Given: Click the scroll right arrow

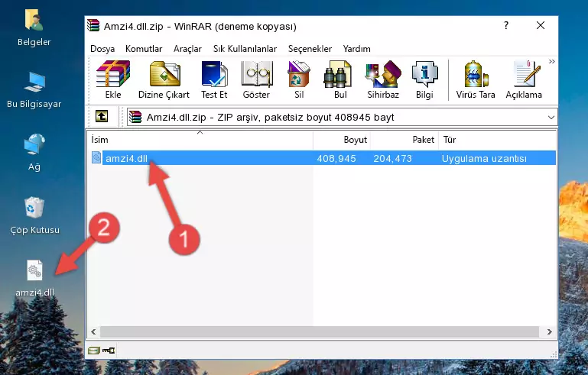Looking at the screenshot, I should 549,331.
